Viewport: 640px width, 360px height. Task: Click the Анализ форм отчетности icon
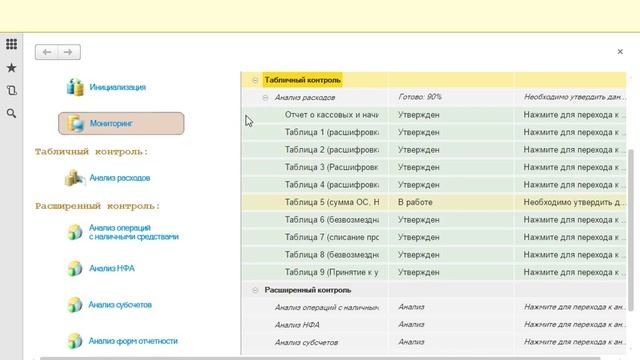click(x=75, y=341)
